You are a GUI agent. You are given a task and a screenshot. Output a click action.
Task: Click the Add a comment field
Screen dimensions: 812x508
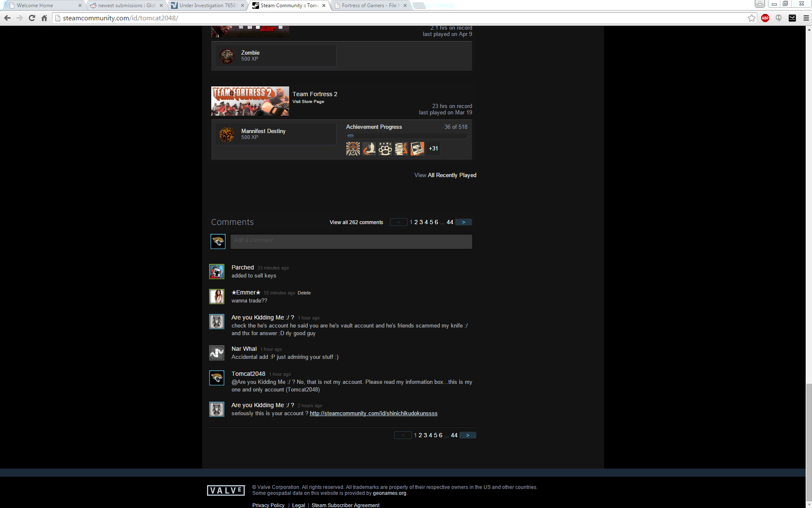pos(351,242)
